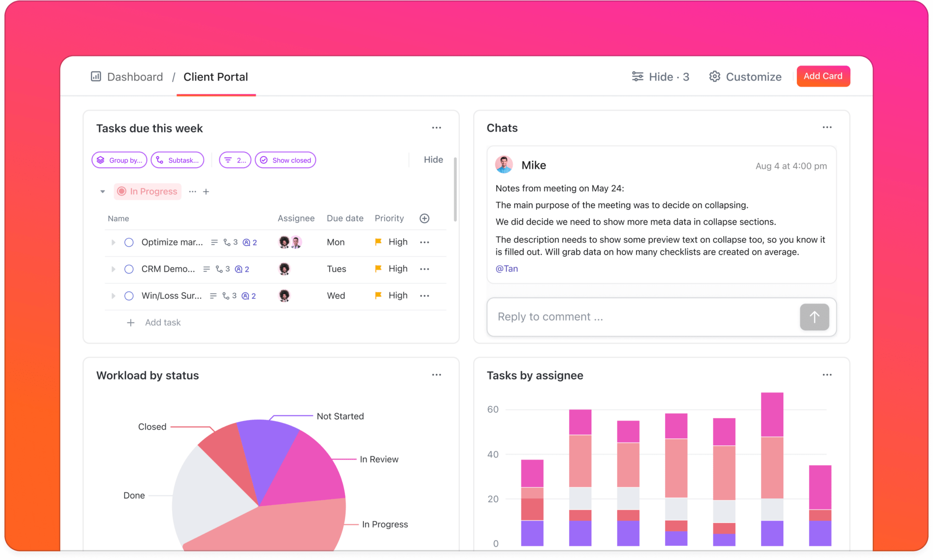Collapse the In Progress group
933x560 pixels.
(103, 191)
